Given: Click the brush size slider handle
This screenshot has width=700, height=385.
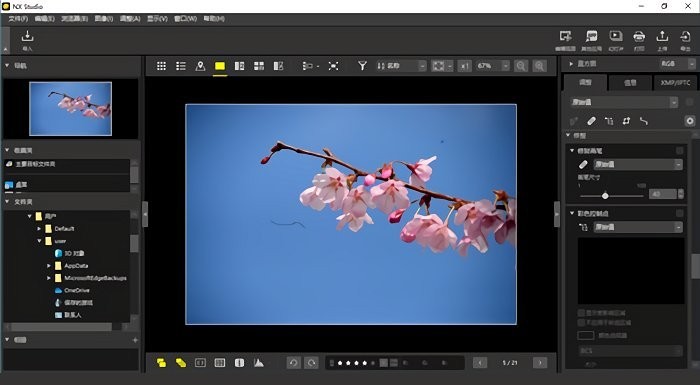Looking at the screenshot, I should 605,196.
